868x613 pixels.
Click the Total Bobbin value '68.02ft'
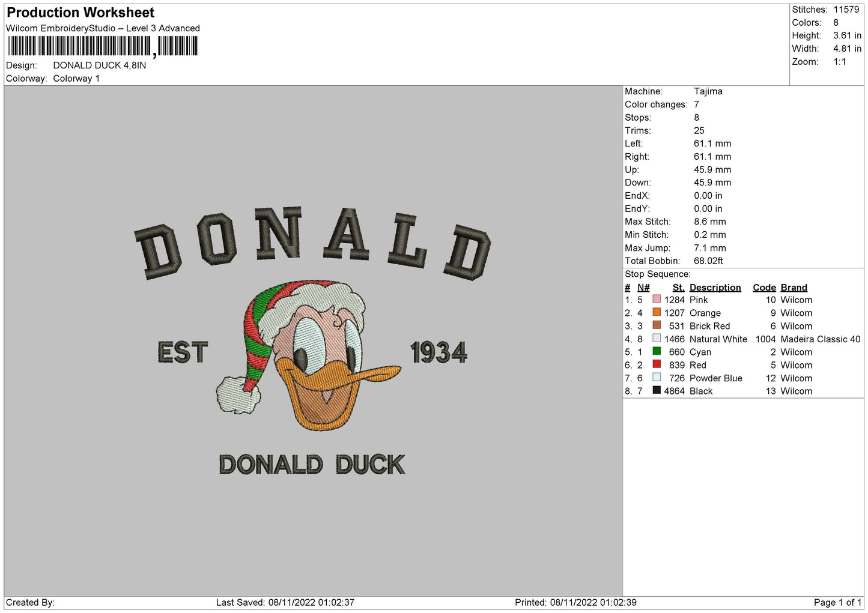click(708, 261)
